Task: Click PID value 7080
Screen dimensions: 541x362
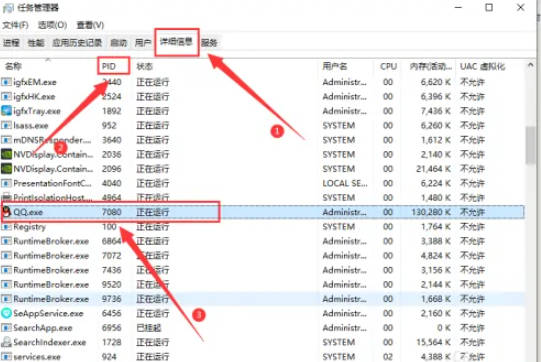Action: pyautogui.click(x=111, y=212)
